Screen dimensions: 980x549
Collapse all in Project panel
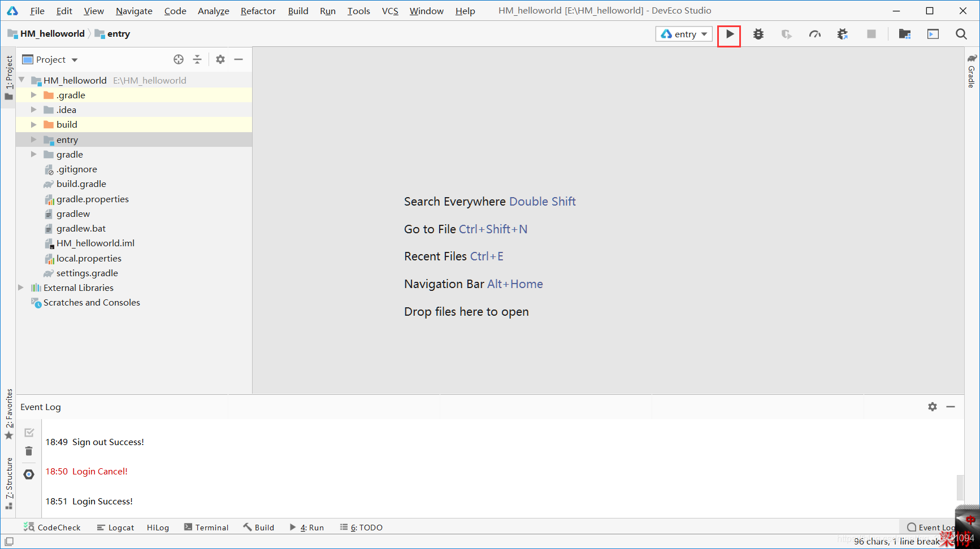pos(197,59)
